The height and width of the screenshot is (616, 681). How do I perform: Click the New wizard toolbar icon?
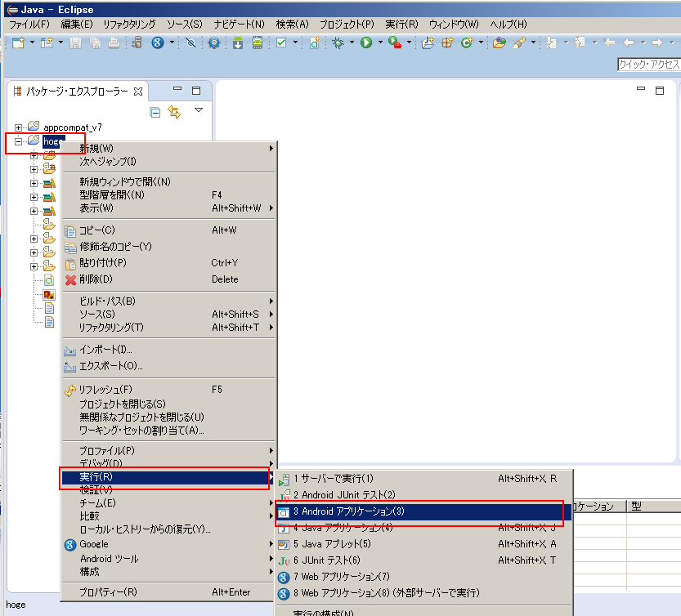tap(18, 42)
